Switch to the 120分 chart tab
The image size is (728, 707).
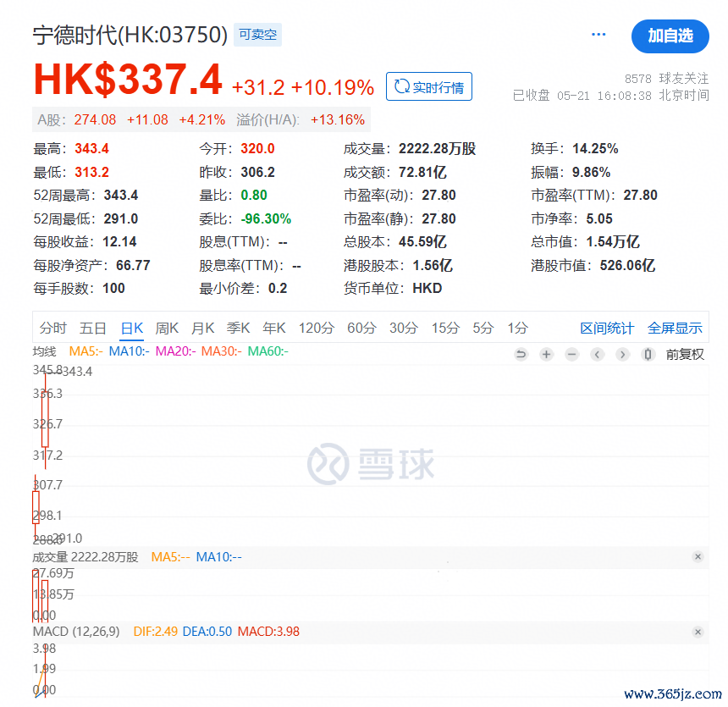coord(317,328)
